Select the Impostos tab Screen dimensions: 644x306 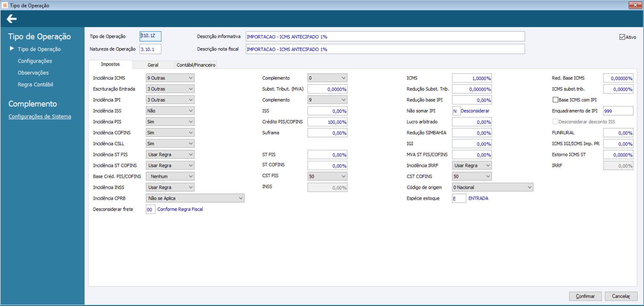click(x=110, y=64)
